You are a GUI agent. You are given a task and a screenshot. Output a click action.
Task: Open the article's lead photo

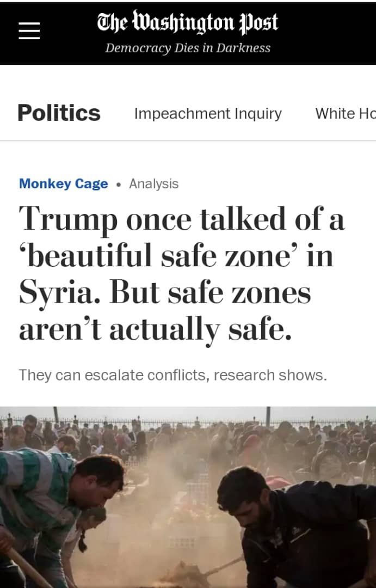[x=188, y=497]
